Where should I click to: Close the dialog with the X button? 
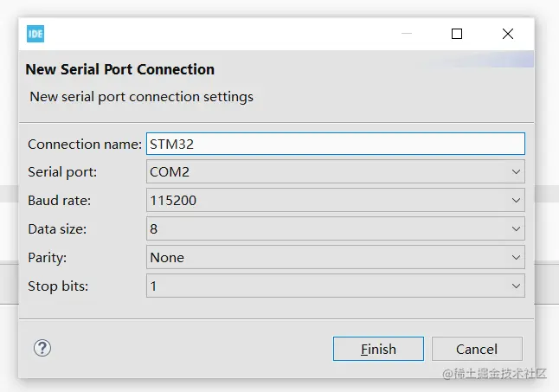508,34
